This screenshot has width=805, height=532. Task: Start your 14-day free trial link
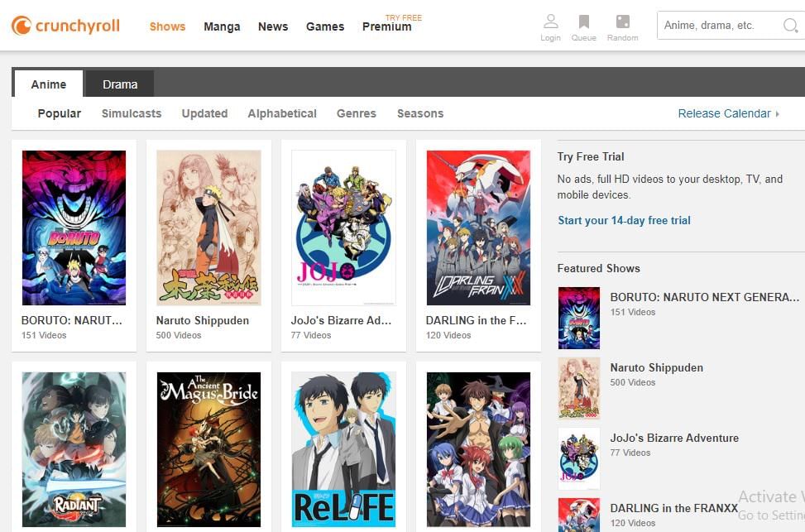tap(624, 220)
